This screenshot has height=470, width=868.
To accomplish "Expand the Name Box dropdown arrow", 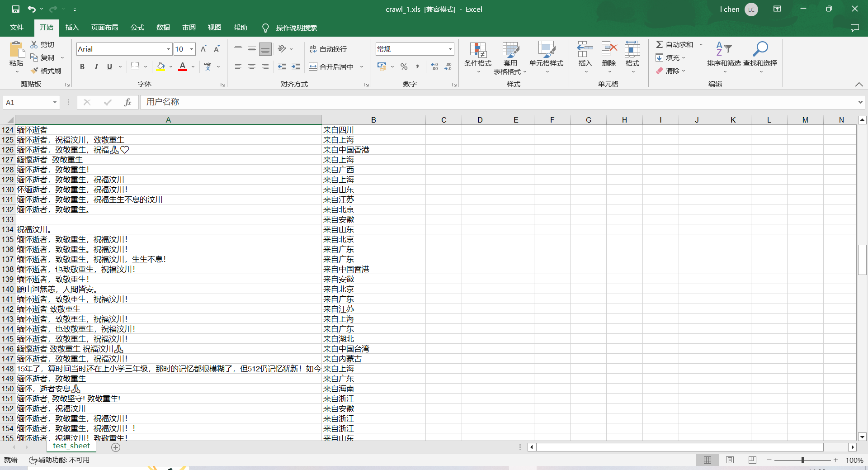I will point(55,102).
